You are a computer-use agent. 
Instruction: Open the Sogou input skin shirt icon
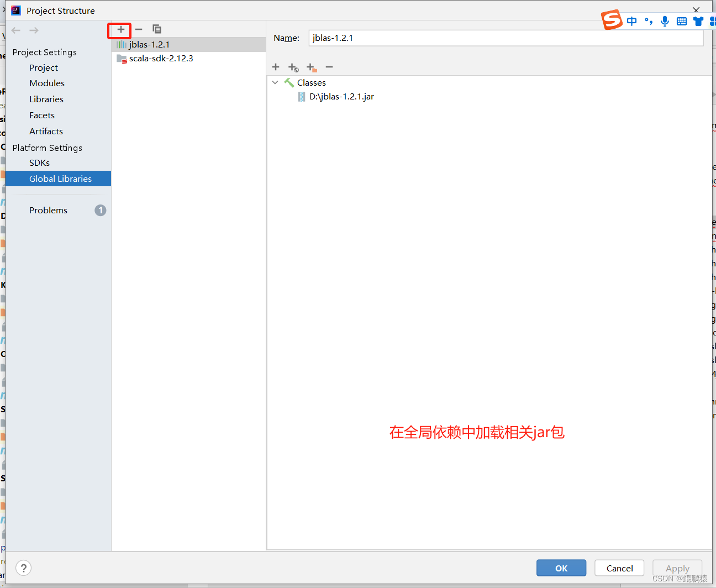click(698, 21)
